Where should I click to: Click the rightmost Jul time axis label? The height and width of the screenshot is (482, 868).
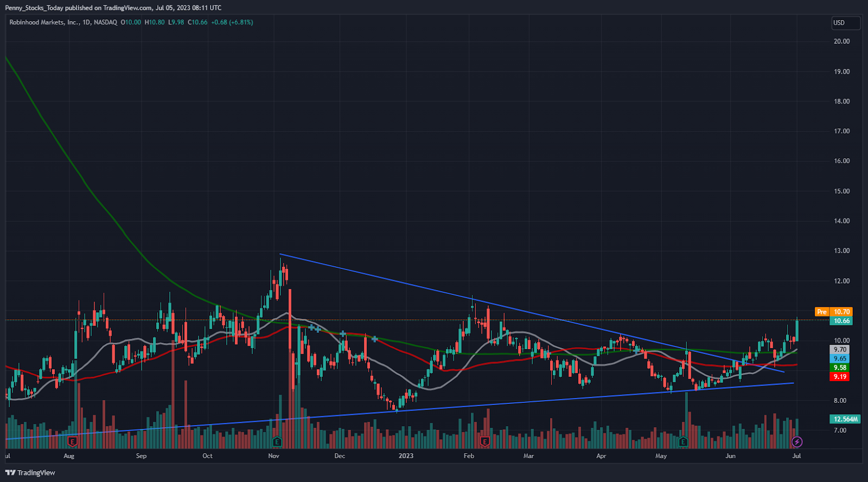coord(796,456)
